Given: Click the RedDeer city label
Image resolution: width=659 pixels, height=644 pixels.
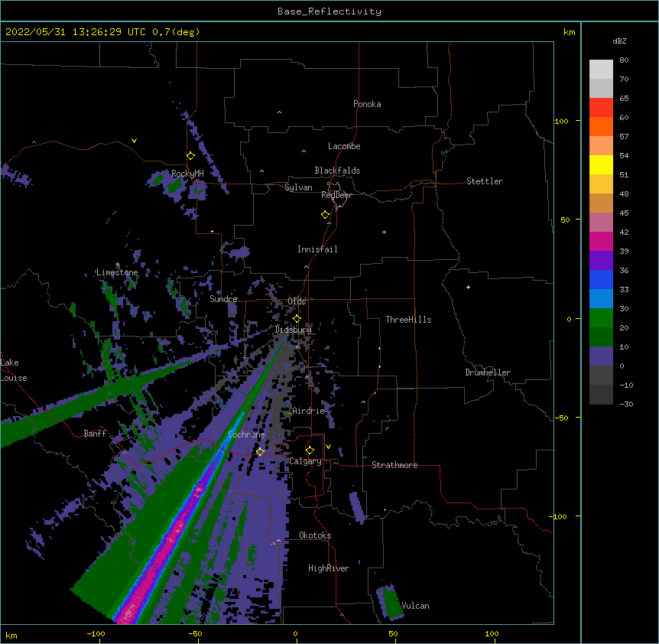Looking at the screenshot, I should click(x=336, y=195).
